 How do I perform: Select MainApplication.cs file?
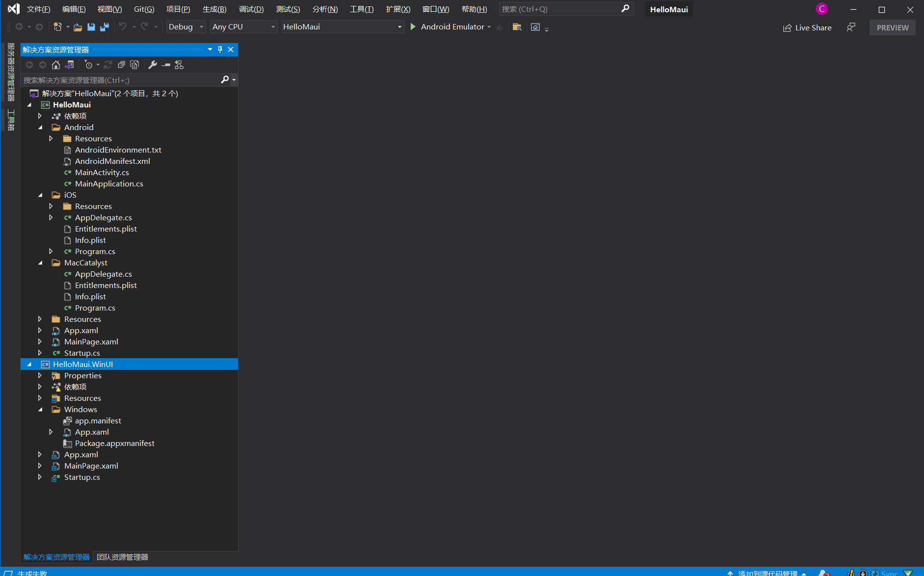coord(109,184)
